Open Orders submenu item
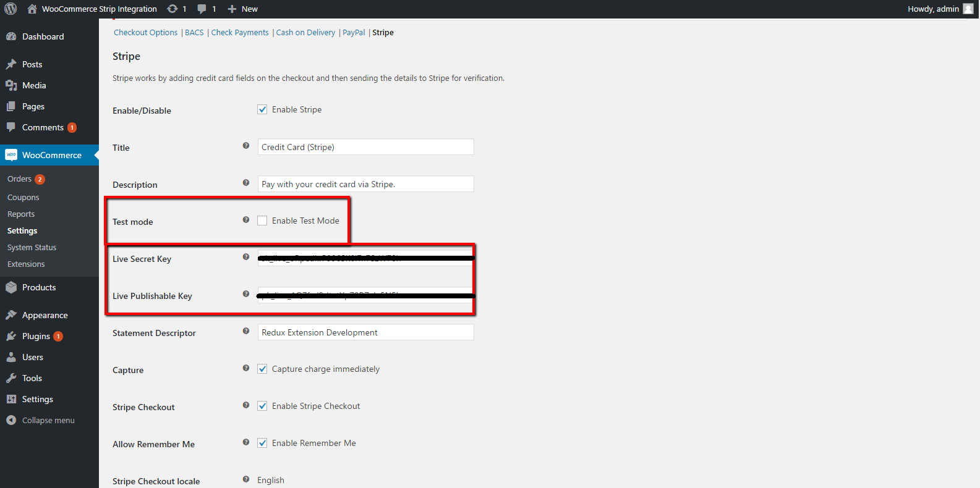 tap(19, 179)
